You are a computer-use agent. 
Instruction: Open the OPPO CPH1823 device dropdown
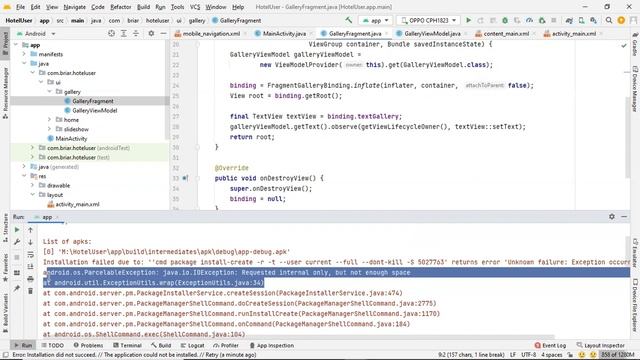coord(428,20)
